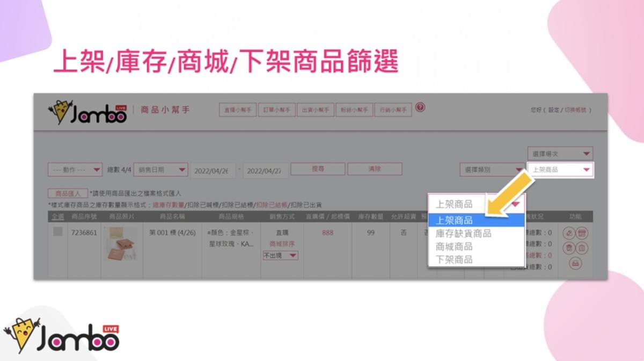The height and width of the screenshot is (361, 644).
Task: Open the red question mark help icon
Action: pyautogui.click(x=420, y=107)
